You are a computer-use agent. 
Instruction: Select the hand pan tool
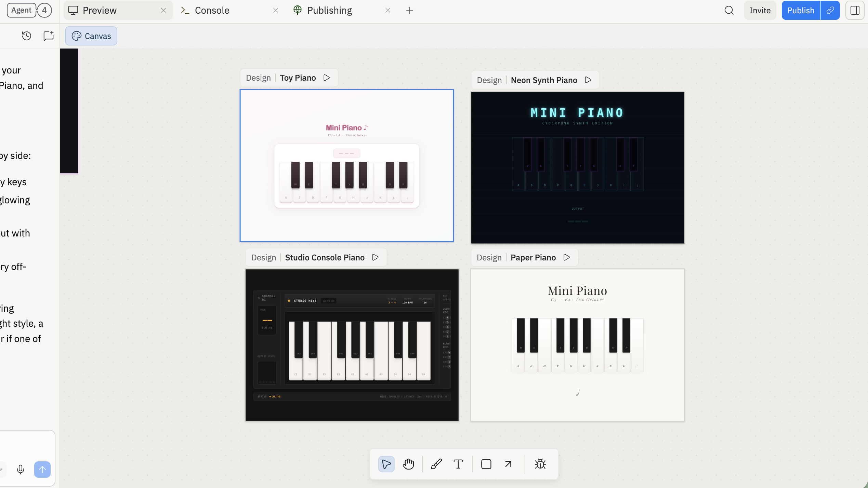point(408,464)
